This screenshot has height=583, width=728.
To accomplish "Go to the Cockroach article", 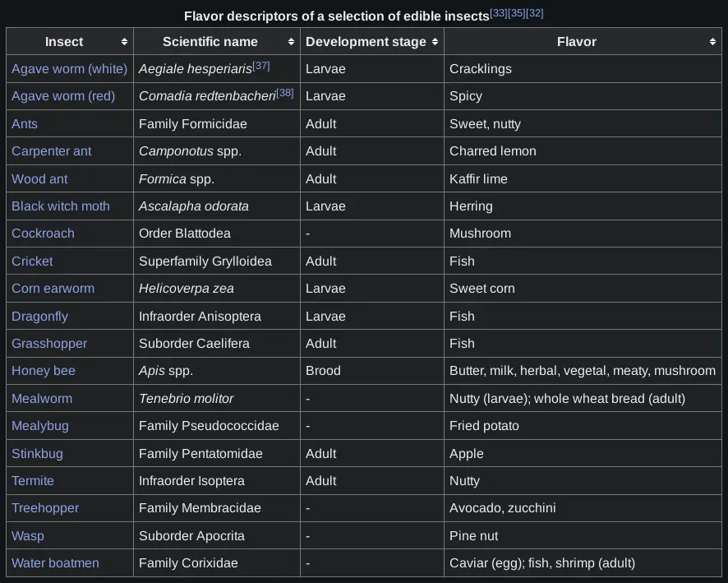I will (43, 234).
